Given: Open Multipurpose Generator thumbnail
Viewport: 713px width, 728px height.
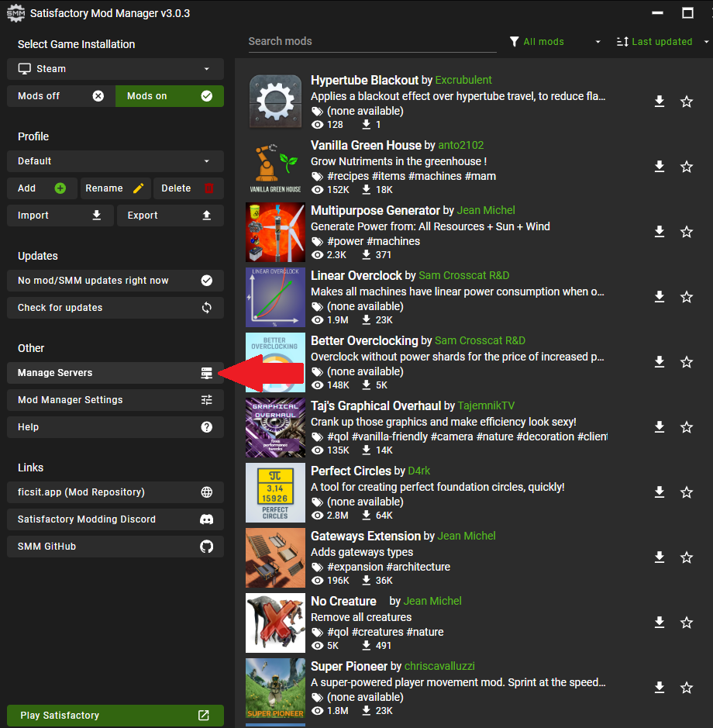Looking at the screenshot, I should [275, 232].
